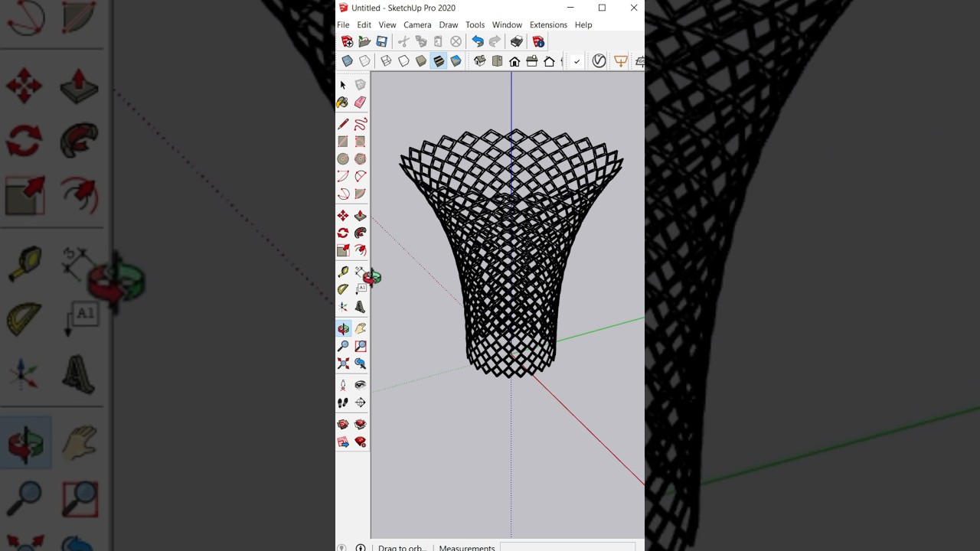Select the Select arrow tool

(x=343, y=85)
